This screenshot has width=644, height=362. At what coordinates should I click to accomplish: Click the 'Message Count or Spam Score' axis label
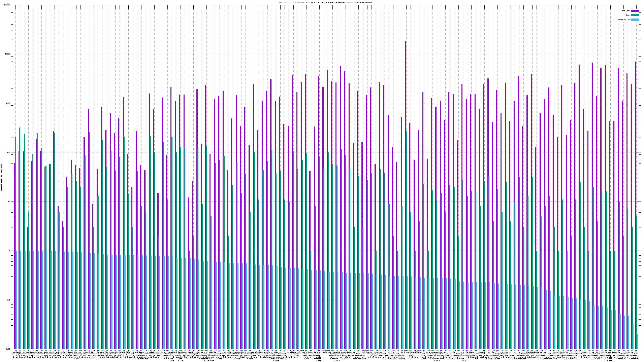1,177
